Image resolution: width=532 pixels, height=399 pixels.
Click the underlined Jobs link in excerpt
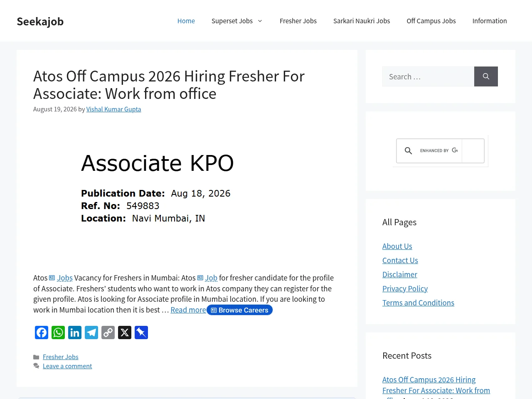pos(65,278)
